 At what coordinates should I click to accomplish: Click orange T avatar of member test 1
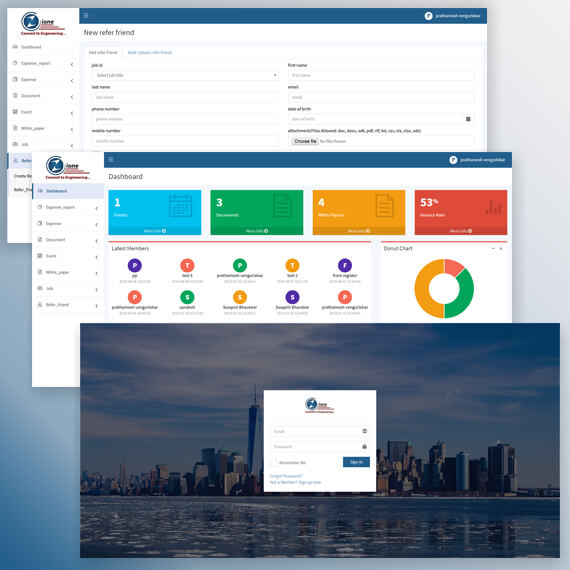click(292, 265)
